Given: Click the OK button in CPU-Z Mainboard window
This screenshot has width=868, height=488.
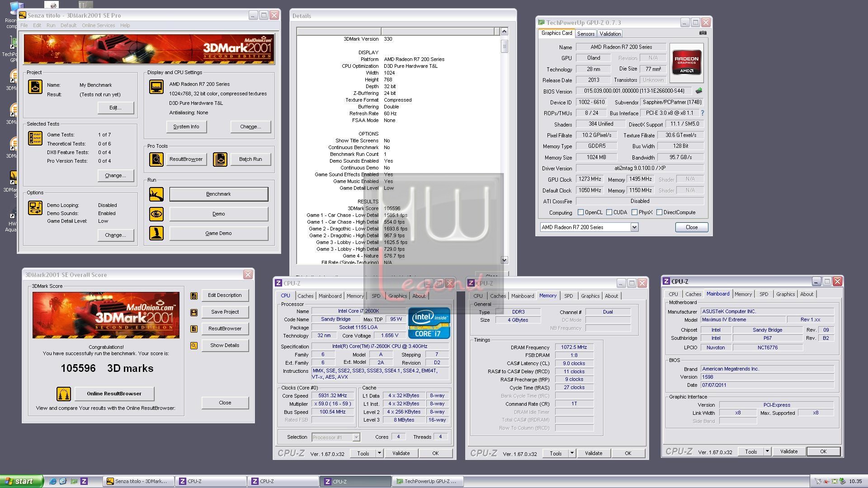Looking at the screenshot, I should click(823, 451).
